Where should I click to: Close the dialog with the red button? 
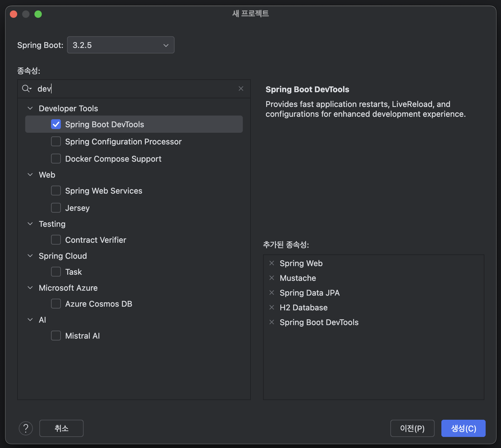(14, 14)
